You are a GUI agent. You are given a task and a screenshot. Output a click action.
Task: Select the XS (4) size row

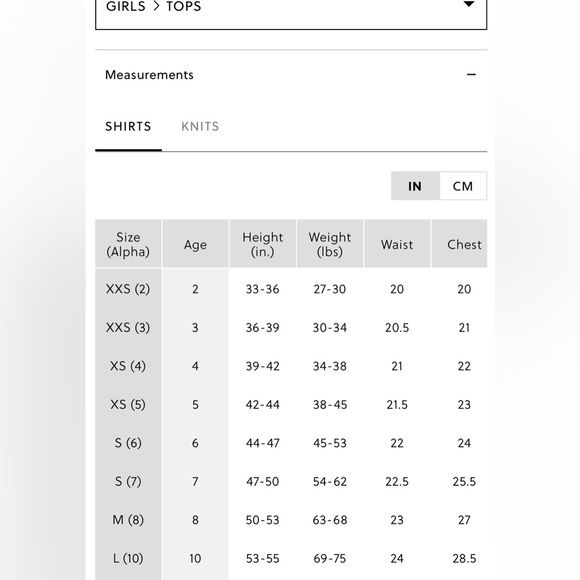tap(291, 366)
